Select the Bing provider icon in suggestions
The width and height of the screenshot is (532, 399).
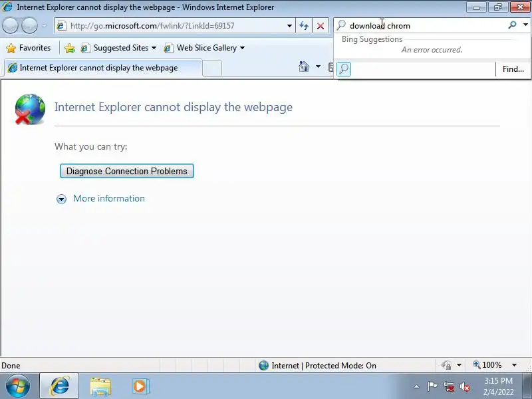coord(344,69)
